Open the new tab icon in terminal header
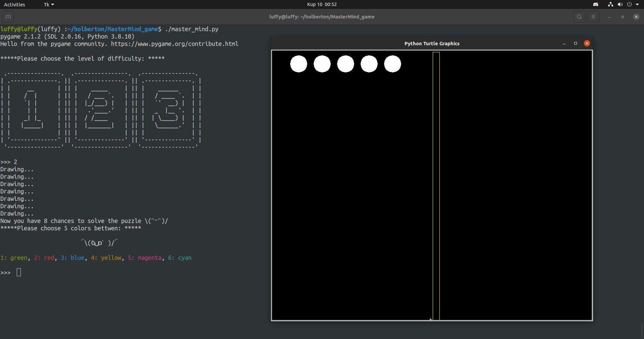 [x=8, y=17]
